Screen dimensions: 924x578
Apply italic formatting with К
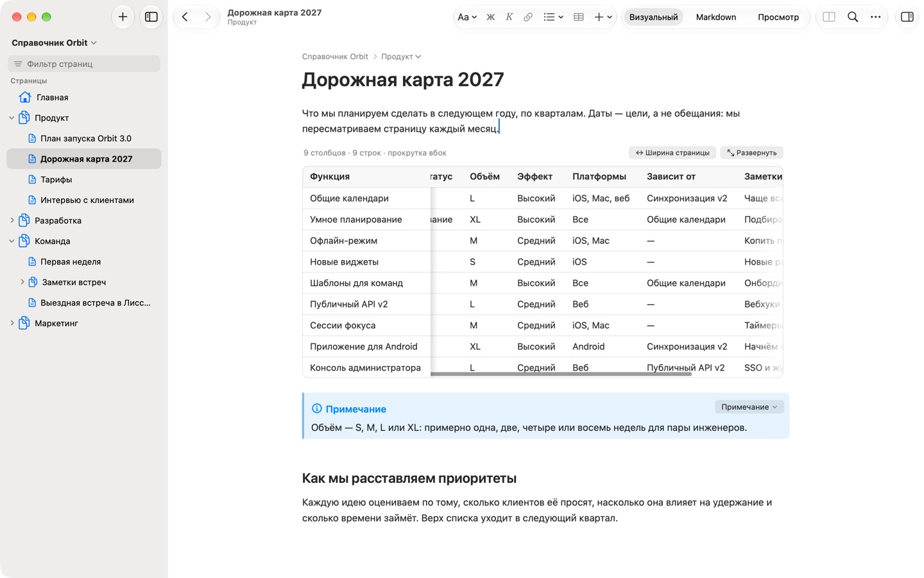coord(509,17)
